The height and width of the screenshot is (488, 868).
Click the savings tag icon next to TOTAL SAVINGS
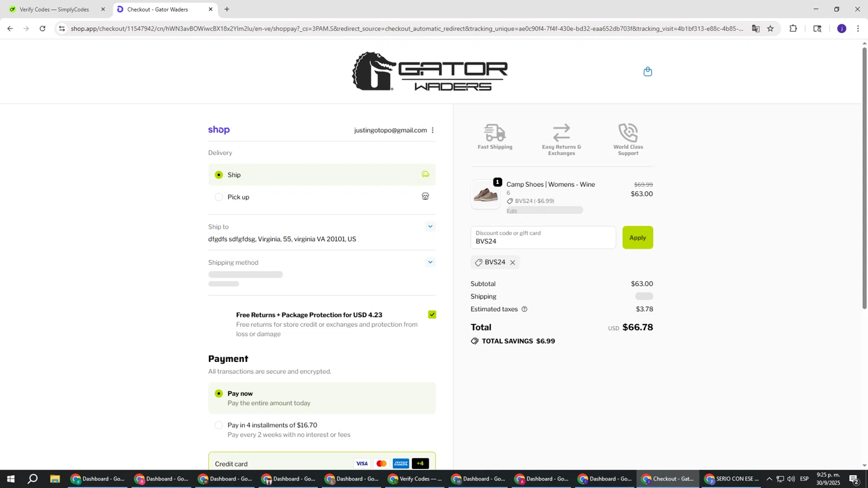(x=475, y=341)
